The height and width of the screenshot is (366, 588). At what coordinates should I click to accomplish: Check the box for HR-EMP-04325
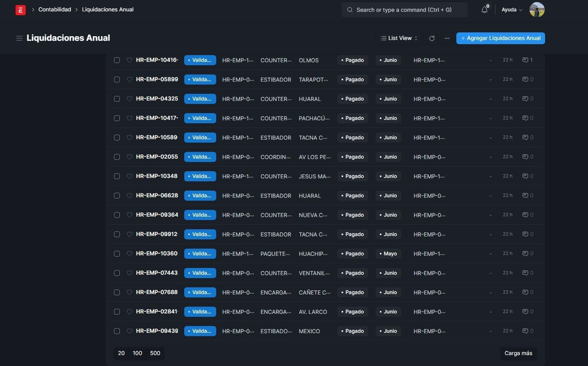(x=117, y=99)
